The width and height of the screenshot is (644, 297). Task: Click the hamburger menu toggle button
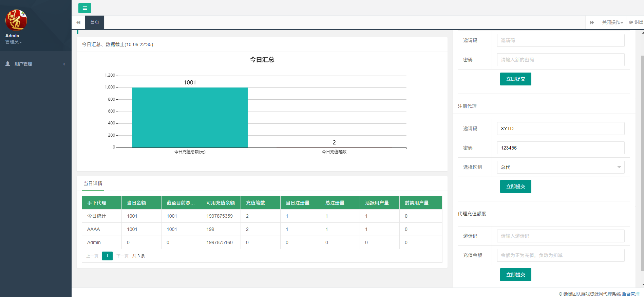pos(84,8)
